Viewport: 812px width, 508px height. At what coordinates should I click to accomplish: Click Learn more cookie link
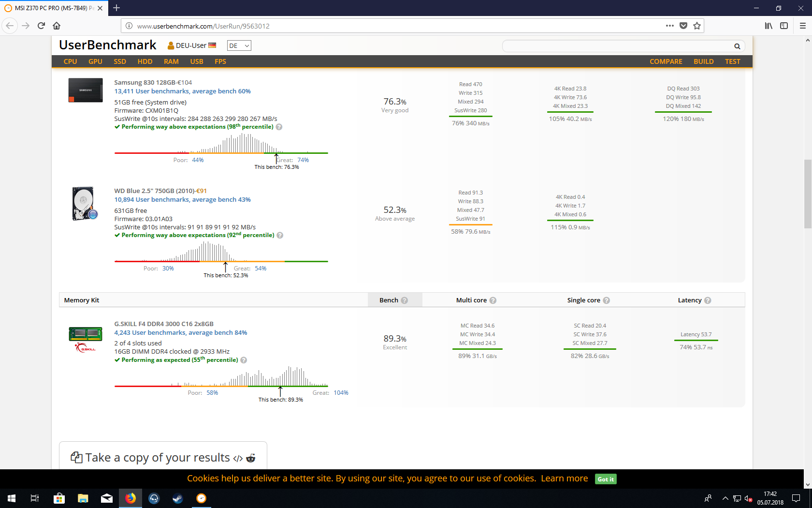pos(564,478)
